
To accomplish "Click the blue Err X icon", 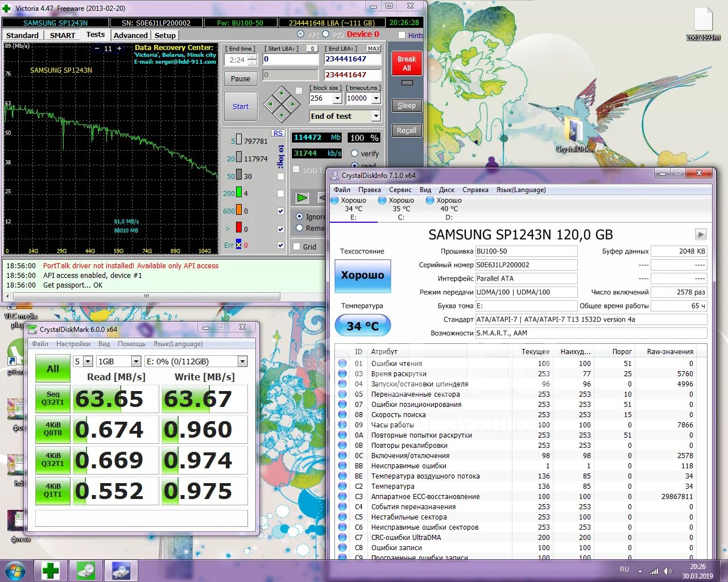I will coord(239,245).
